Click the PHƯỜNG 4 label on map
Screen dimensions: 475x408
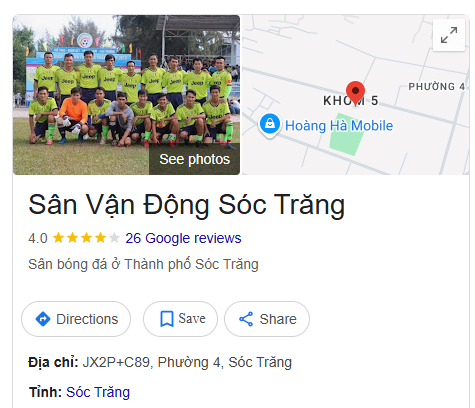[437, 87]
